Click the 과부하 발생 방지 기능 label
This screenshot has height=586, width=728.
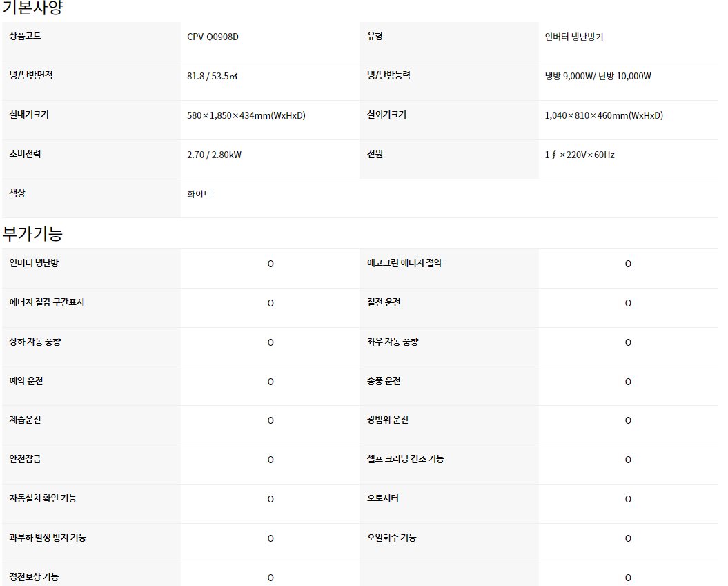(48, 537)
